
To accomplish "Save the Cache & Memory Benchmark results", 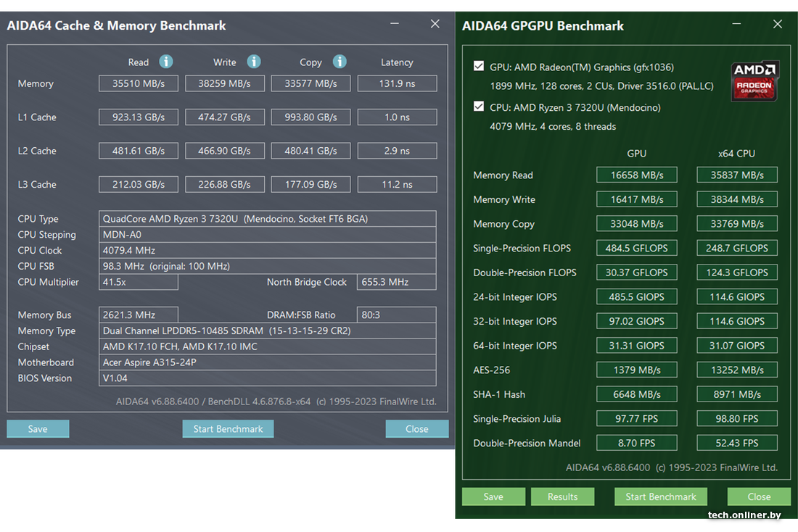I will coord(38,428).
